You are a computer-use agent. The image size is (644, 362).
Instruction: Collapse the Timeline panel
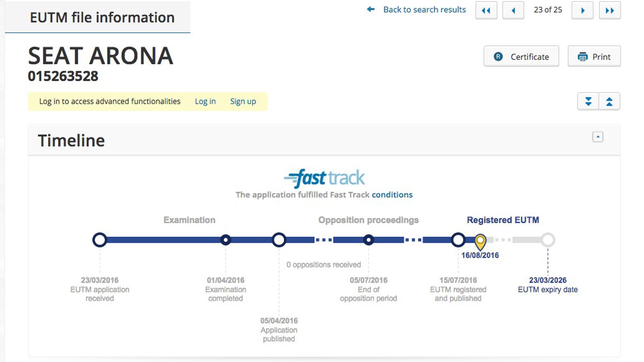click(x=598, y=137)
